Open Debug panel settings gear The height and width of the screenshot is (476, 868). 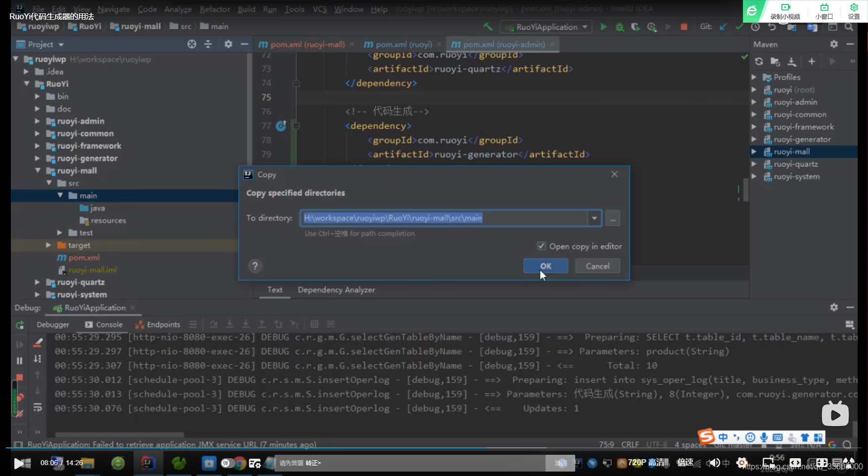coord(834,307)
